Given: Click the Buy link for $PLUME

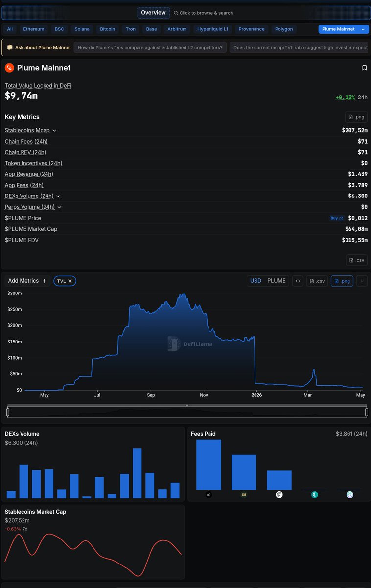Looking at the screenshot, I should (336, 218).
